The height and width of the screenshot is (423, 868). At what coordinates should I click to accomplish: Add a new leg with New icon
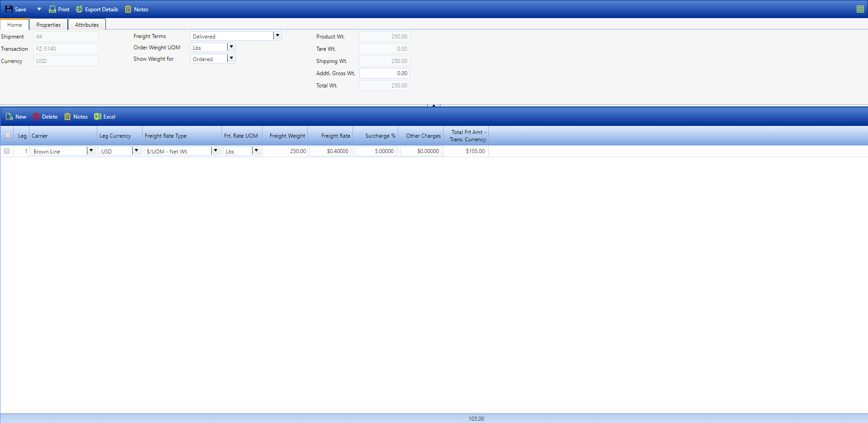coord(9,117)
